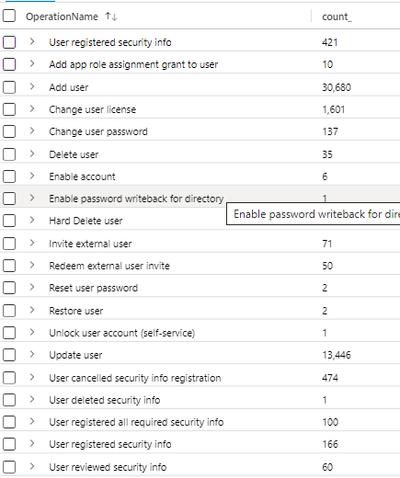Expand the User cancelled security info registration row
This screenshot has width=400, height=478.
click(32, 377)
